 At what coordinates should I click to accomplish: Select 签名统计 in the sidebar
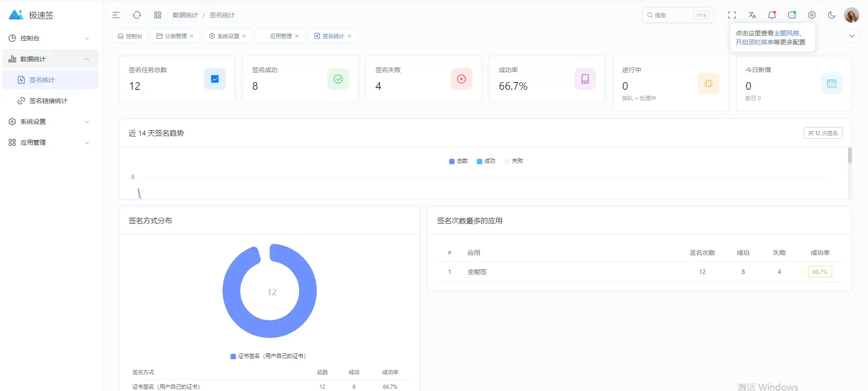tap(50, 80)
